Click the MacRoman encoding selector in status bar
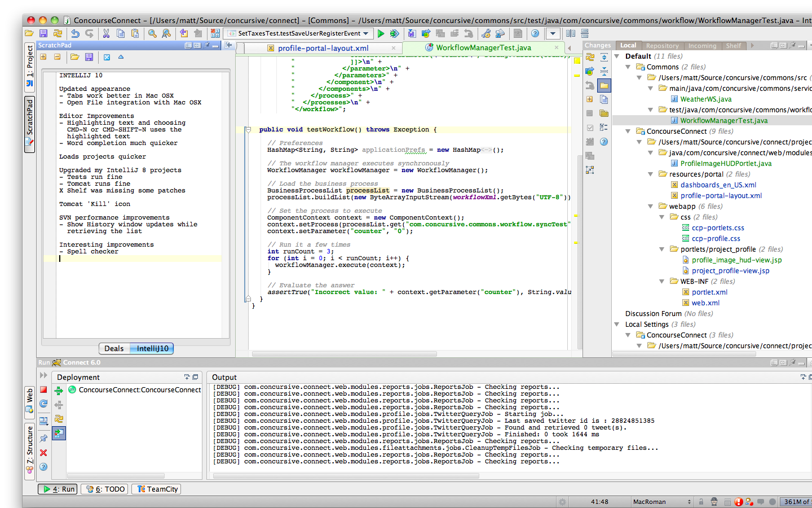Viewport: 812px width, 508px height. (x=662, y=502)
